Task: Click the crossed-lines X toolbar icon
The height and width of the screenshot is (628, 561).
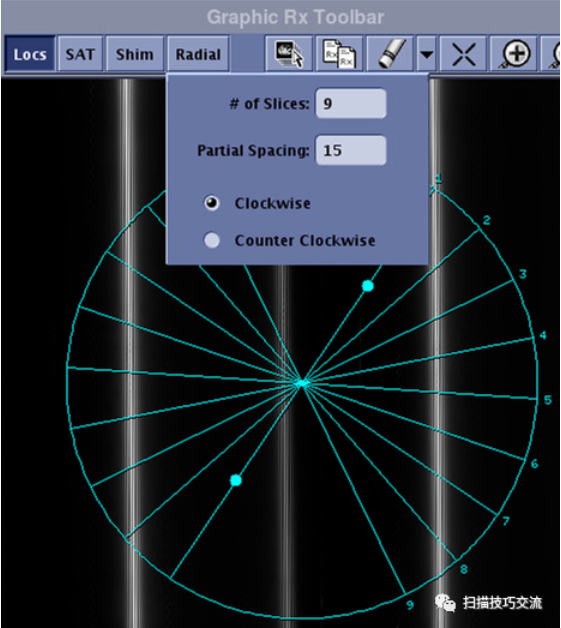Action: coord(463,54)
